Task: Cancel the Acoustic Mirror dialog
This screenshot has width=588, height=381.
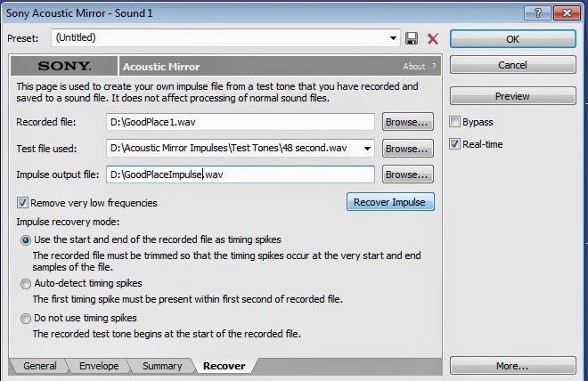Action: click(512, 65)
